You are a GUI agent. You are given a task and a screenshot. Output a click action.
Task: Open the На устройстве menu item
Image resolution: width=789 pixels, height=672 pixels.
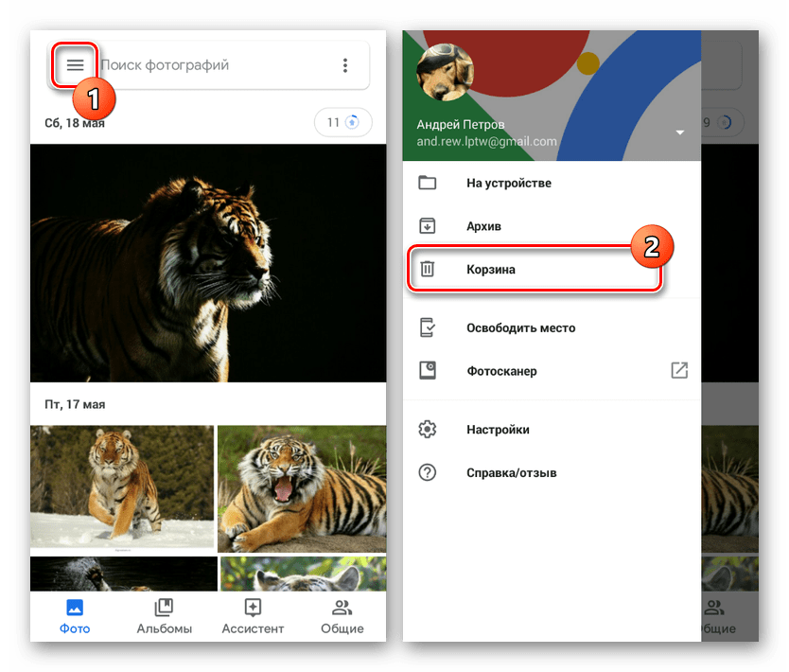[508, 183]
